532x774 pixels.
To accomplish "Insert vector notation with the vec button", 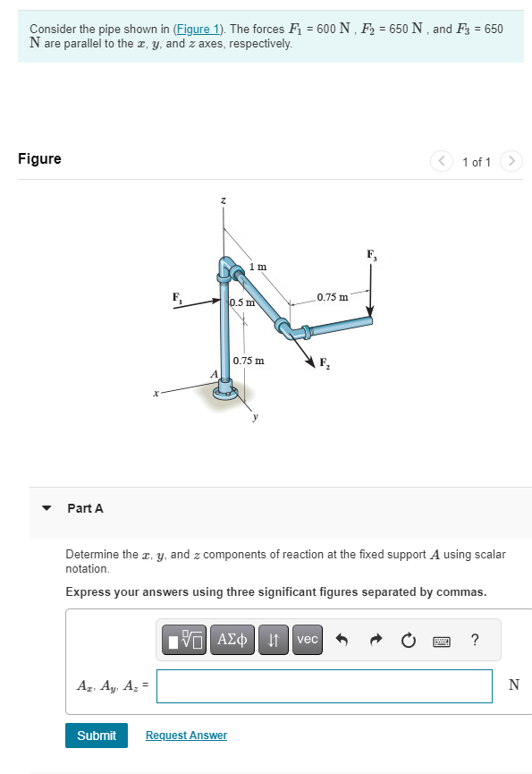I will pos(307,641).
